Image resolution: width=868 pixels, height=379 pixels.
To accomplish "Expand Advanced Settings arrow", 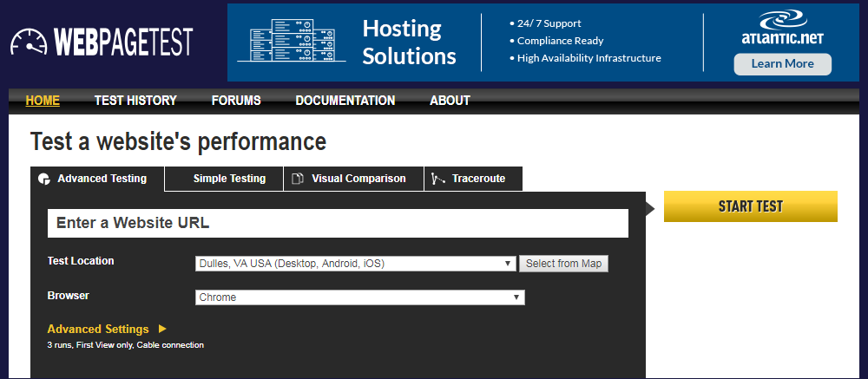I will point(162,329).
